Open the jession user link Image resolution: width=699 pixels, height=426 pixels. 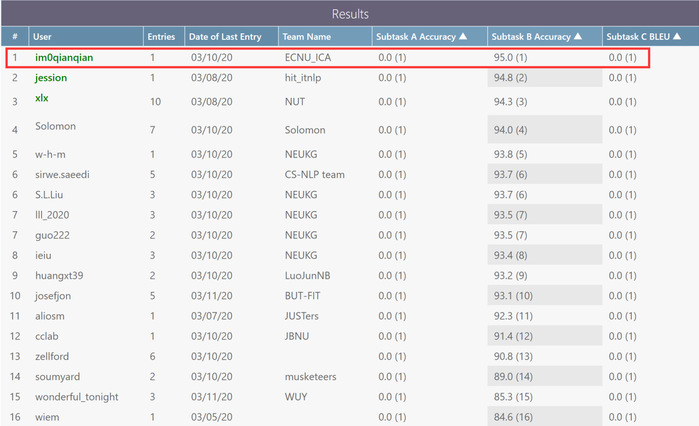point(51,77)
